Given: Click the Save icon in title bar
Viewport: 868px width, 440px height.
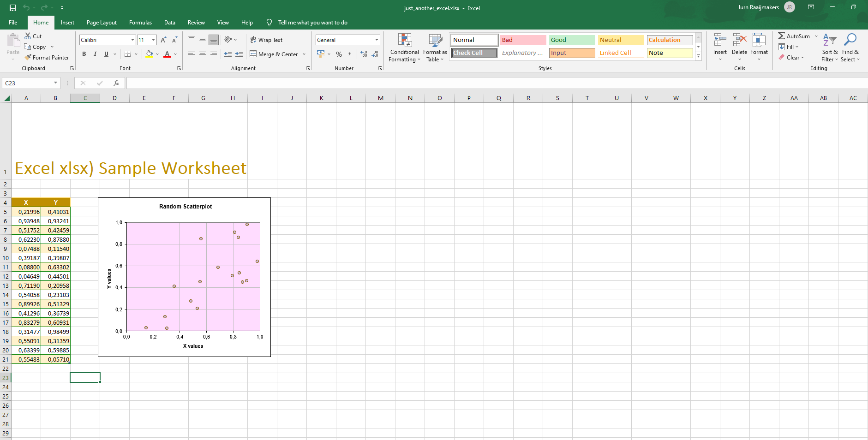Looking at the screenshot, I should click(12, 8).
